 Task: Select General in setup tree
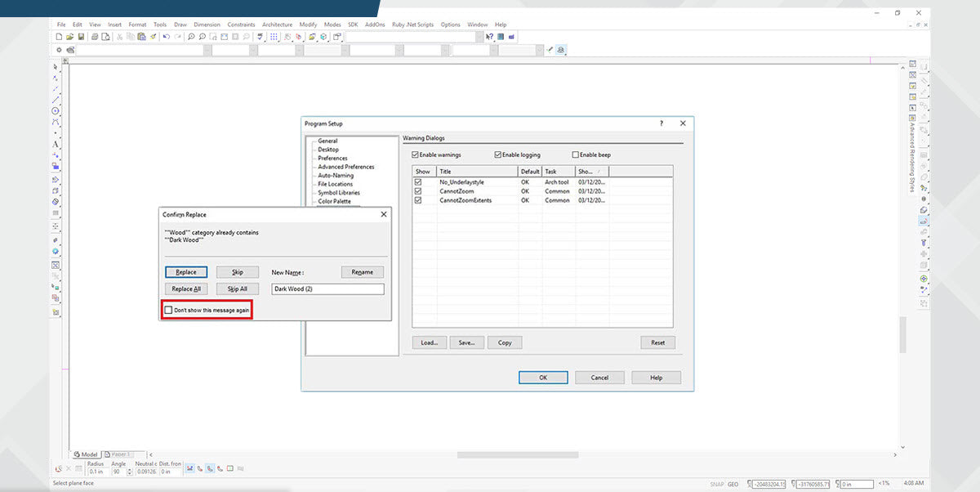(x=327, y=141)
